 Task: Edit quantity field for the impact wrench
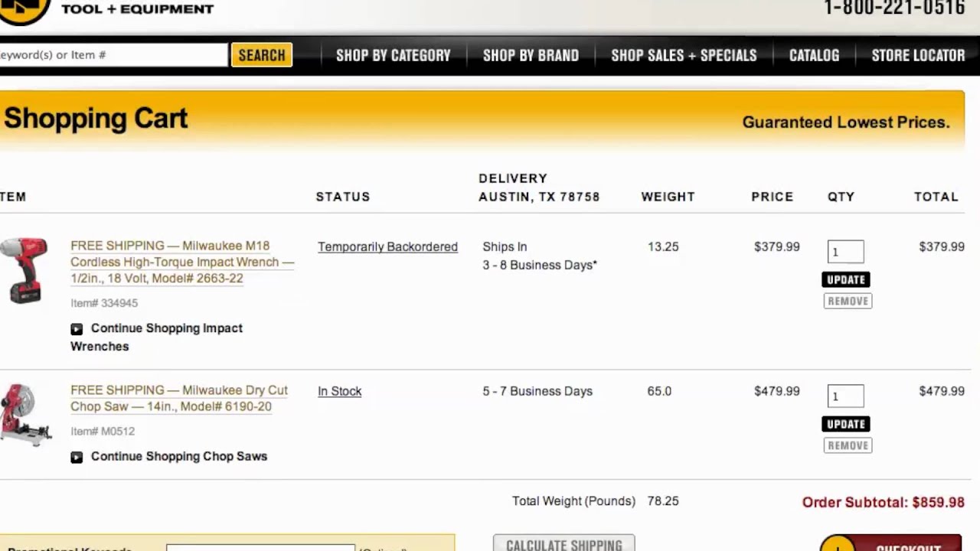point(845,252)
